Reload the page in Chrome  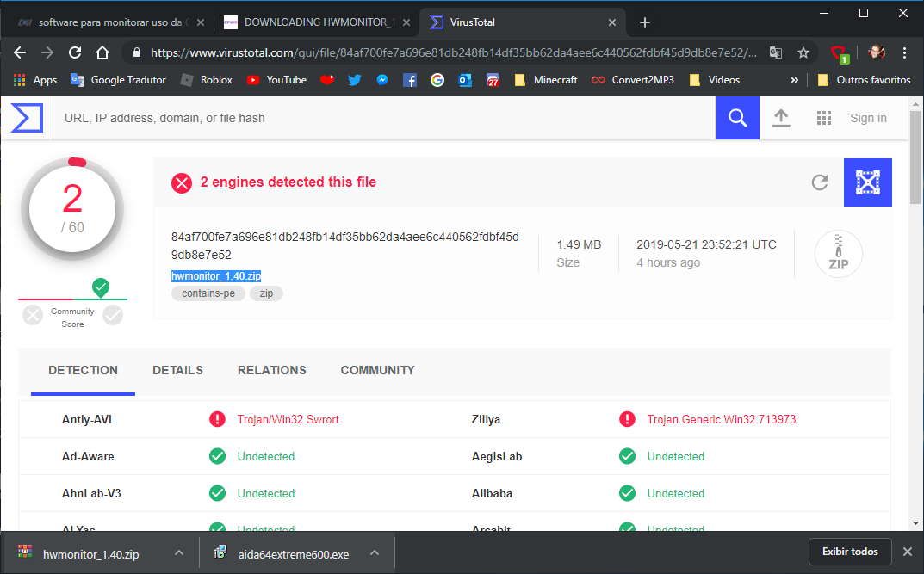[75, 52]
